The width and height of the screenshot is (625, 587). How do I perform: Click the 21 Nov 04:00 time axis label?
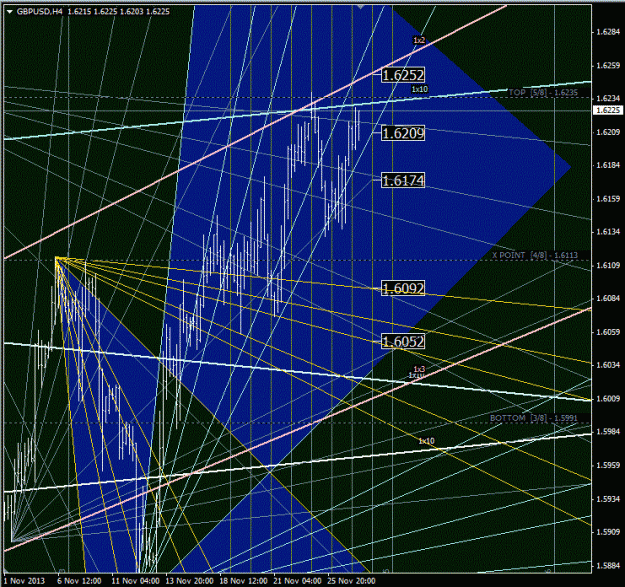tap(297, 581)
